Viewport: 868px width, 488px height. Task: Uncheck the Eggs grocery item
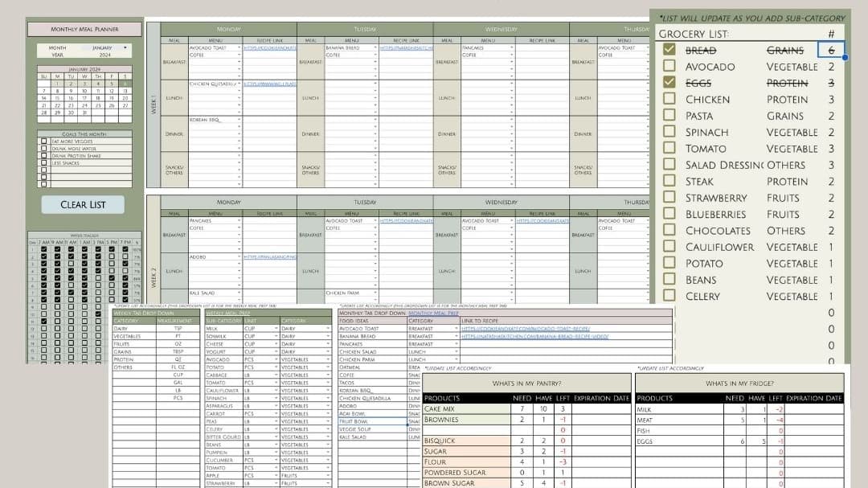pos(669,83)
